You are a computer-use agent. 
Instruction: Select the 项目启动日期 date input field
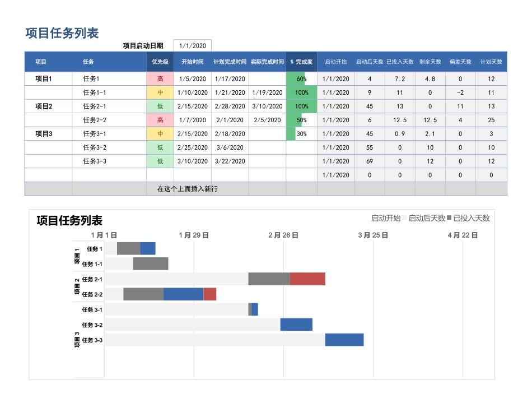point(192,45)
